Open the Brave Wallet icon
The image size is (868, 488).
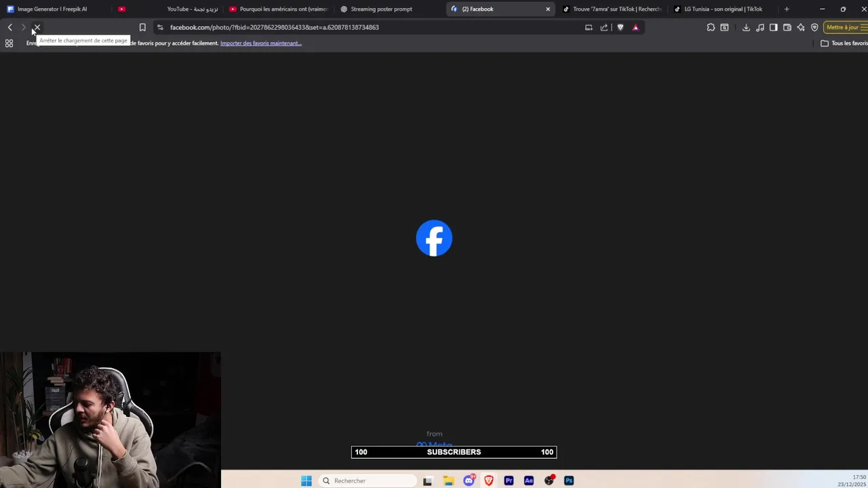point(787,27)
